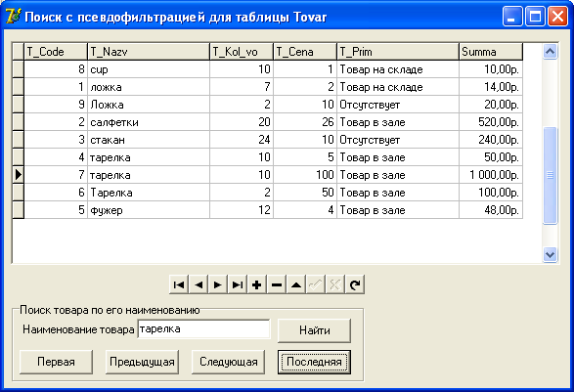Click the 'тарелка' cell in row code 7

tap(149, 175)
